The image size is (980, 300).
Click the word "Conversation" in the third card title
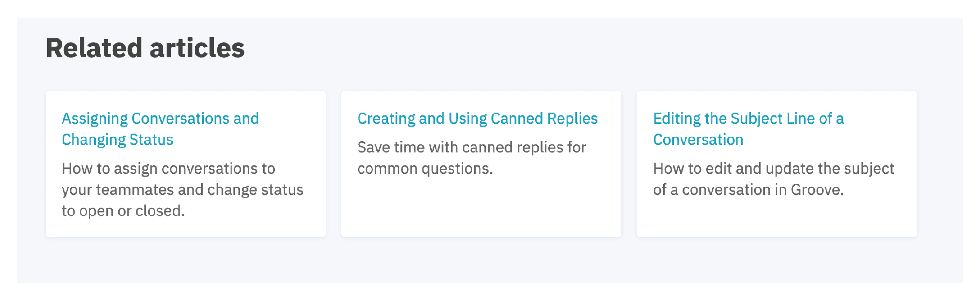coord(698,140)
